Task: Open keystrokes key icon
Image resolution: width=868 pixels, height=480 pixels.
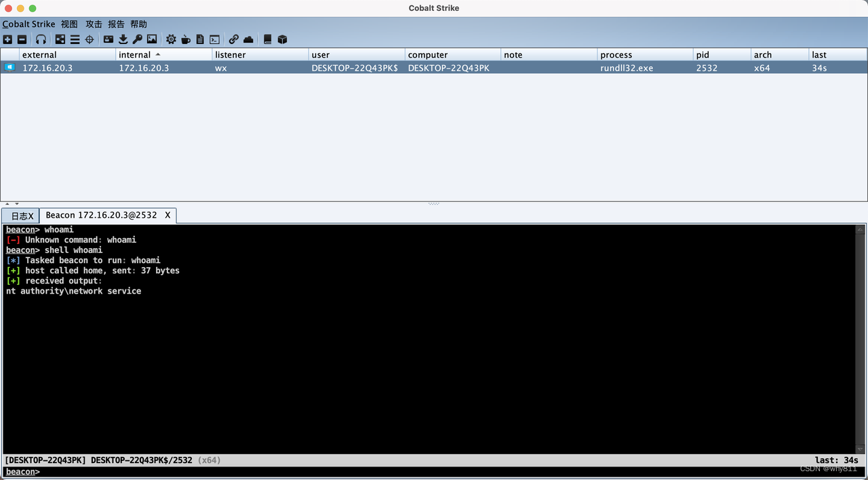Action: 138,39
